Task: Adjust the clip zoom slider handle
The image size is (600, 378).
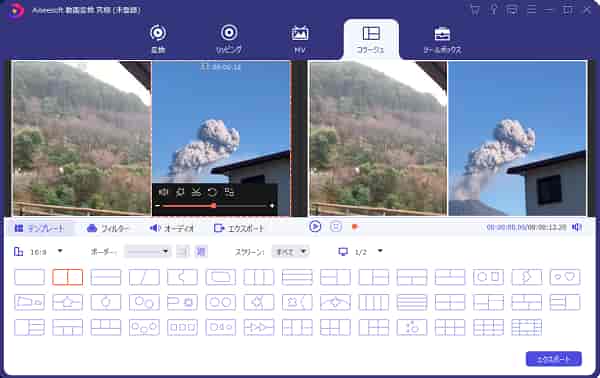Action: click(214, 206)
